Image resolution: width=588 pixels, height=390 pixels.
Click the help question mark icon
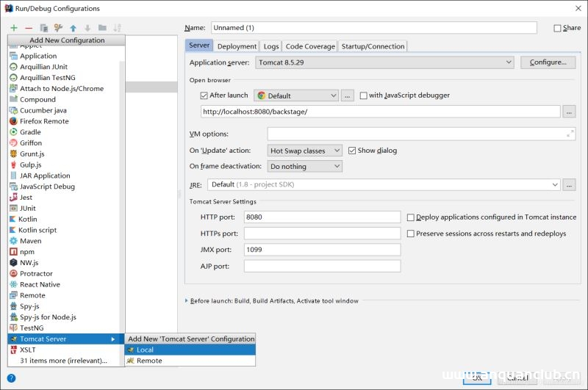[11, 378]
